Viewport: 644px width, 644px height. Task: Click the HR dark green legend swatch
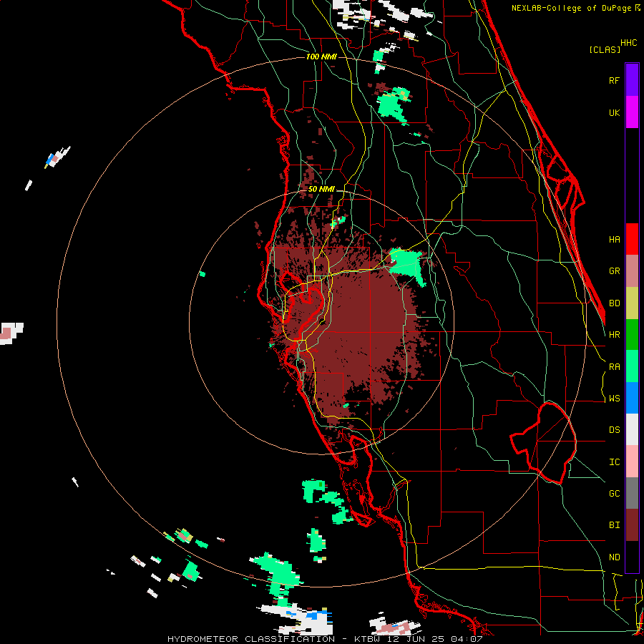(x=632, y=335)
